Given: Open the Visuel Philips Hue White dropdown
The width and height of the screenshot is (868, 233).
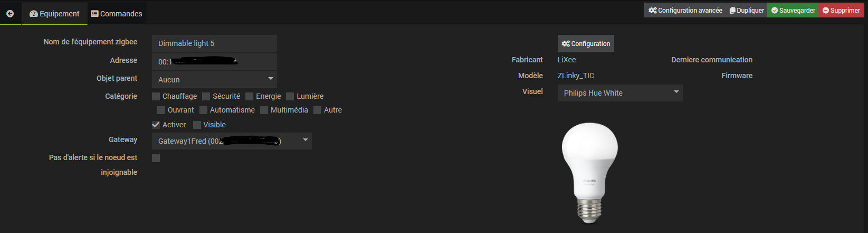Looking at the screenshot, I should [x=620, y=93].
